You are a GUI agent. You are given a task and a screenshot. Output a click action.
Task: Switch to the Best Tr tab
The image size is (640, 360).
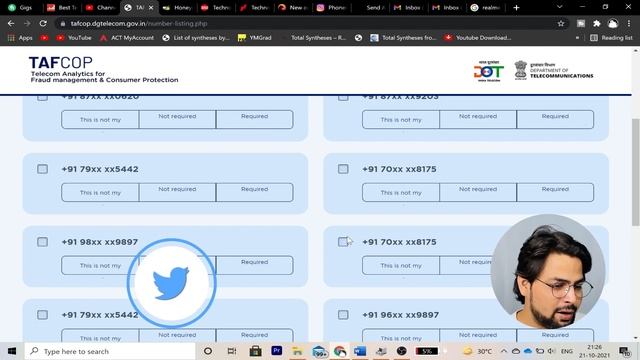[x=62, y=7]
